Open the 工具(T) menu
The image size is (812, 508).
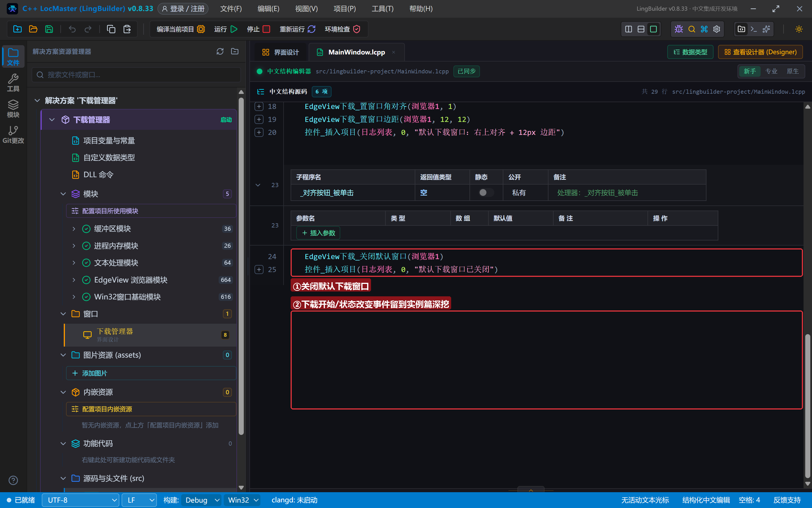[383, 9]
